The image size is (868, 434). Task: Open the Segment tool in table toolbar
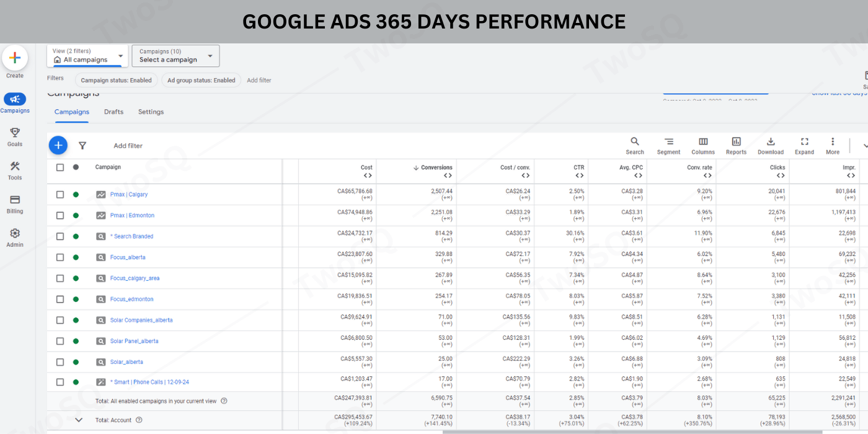pos(668,145)
